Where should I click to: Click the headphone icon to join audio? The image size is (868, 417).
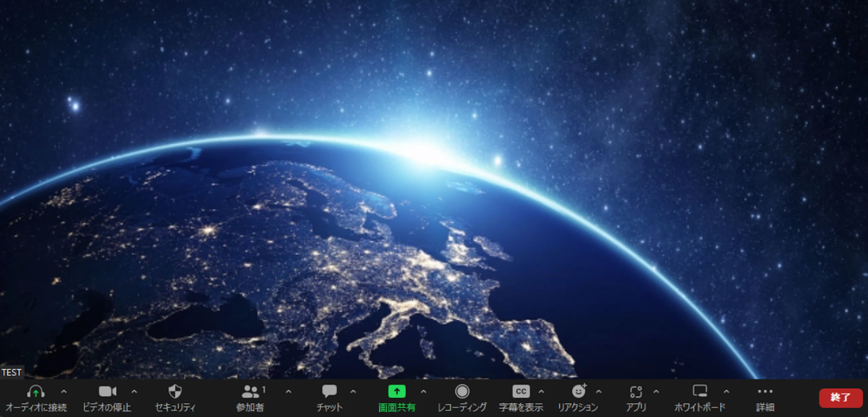(36, 392)
